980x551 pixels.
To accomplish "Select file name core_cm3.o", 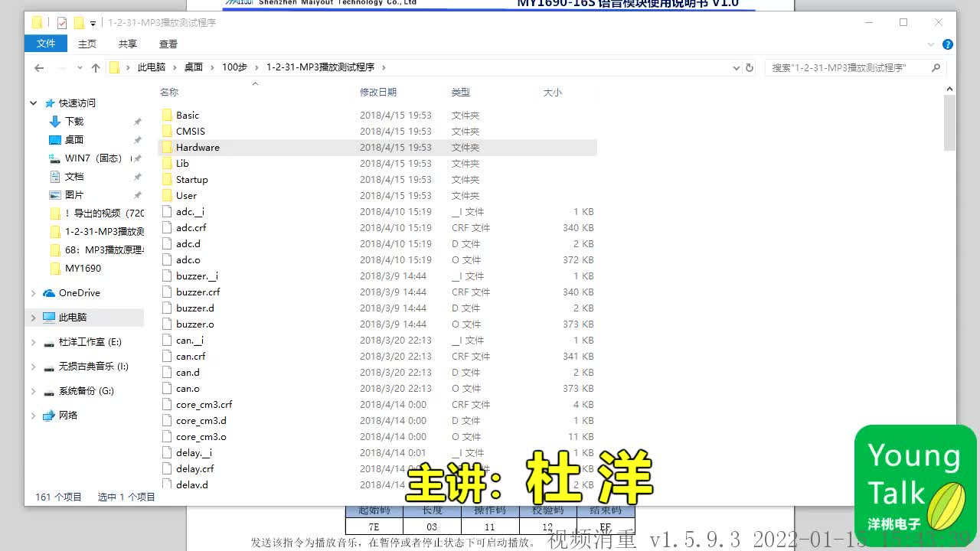I will point(201,436).
